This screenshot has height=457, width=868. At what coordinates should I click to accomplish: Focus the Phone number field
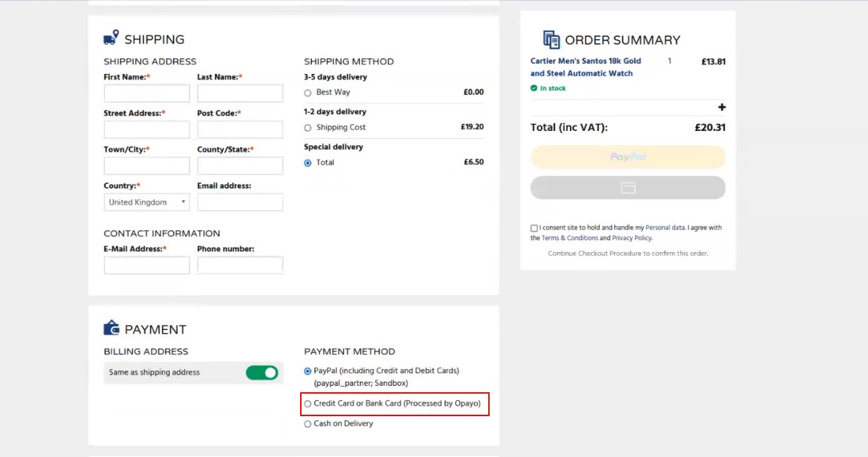pyautogui.click(x=240, y=265)
